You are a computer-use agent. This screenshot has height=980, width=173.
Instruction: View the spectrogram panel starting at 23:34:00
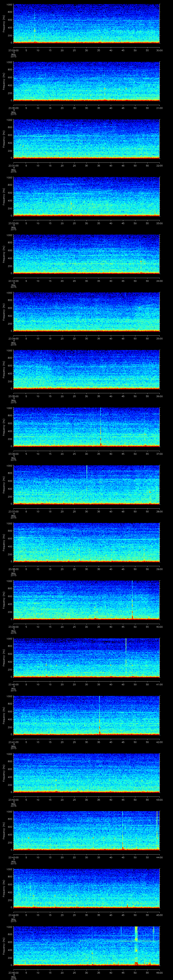coord(86,312)
